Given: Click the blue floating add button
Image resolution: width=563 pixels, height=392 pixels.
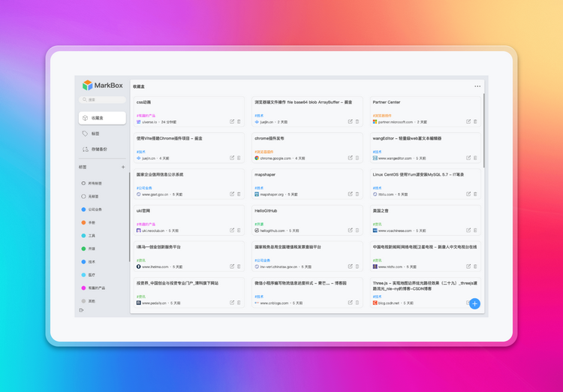Looking at the screenshot, I should pos(474,303).
